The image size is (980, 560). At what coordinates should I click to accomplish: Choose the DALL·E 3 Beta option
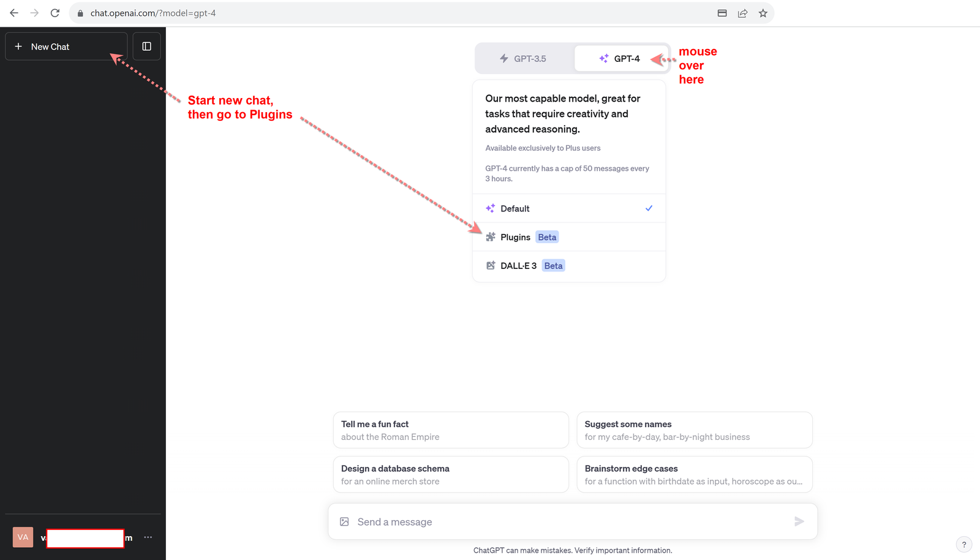point(569,265)
